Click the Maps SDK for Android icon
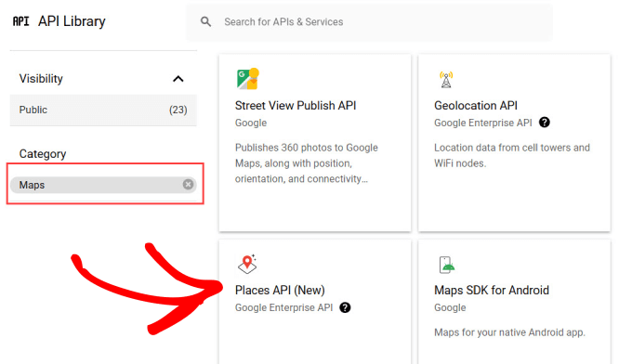The width and height of the screenshot is (632, 364). (447, 265)
